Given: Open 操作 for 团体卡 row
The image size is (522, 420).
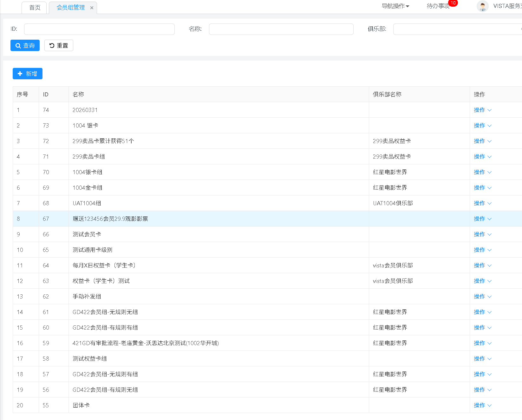Looking at the screenshot, I should pyautogui.click(x=482, y=405).
